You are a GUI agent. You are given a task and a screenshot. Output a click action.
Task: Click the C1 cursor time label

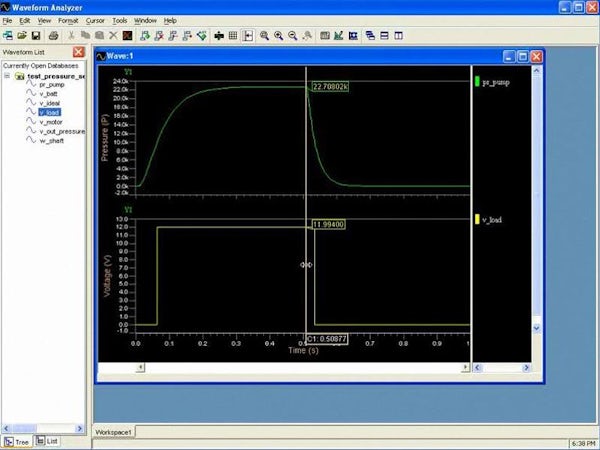(x=326, y=339)
